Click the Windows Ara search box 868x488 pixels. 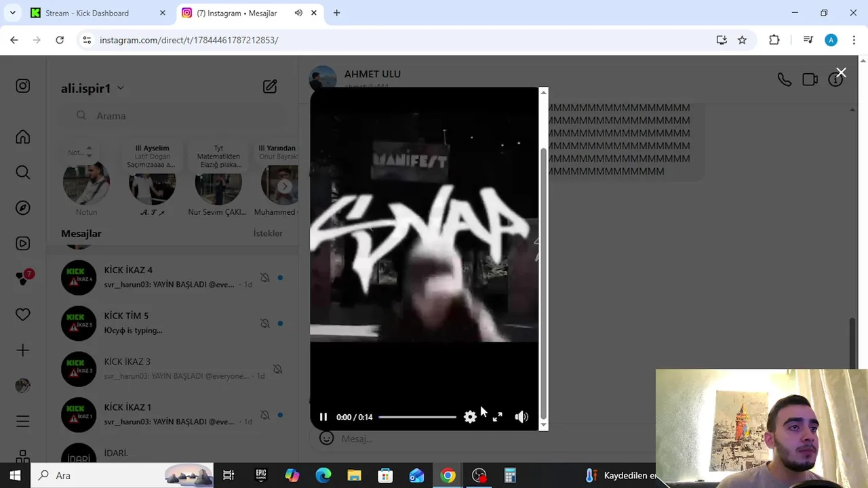[122, 476]
